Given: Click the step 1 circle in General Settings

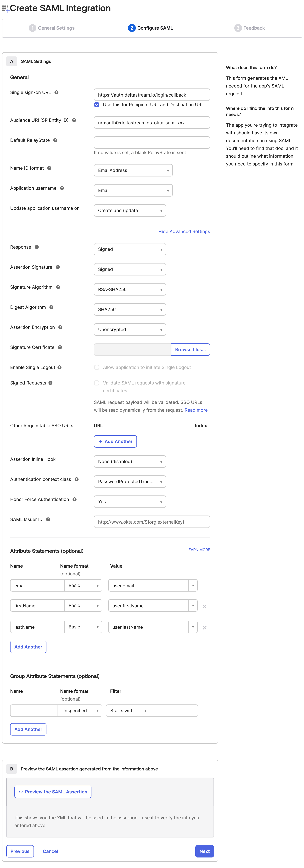Looking at the screenshot, I should [x=32, y=28].
